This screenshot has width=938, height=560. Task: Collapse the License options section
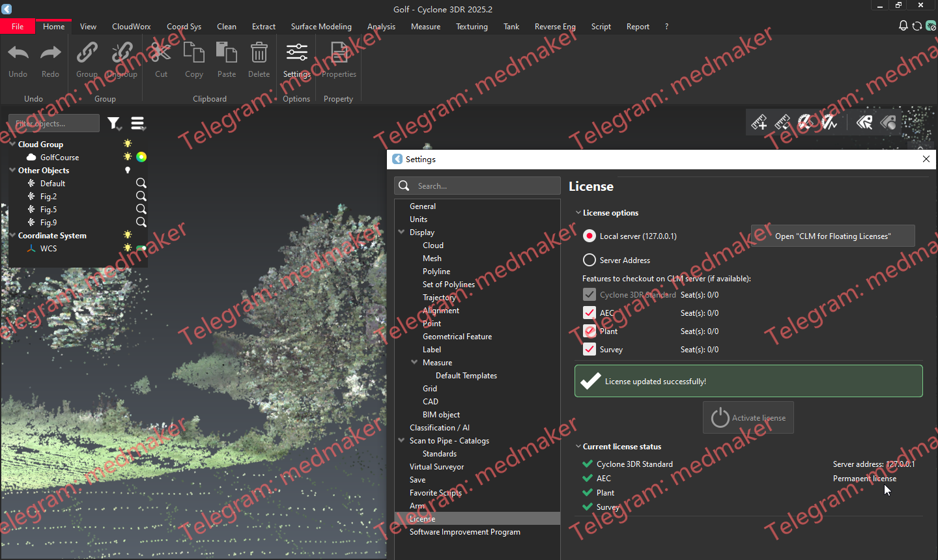(578, 212)
